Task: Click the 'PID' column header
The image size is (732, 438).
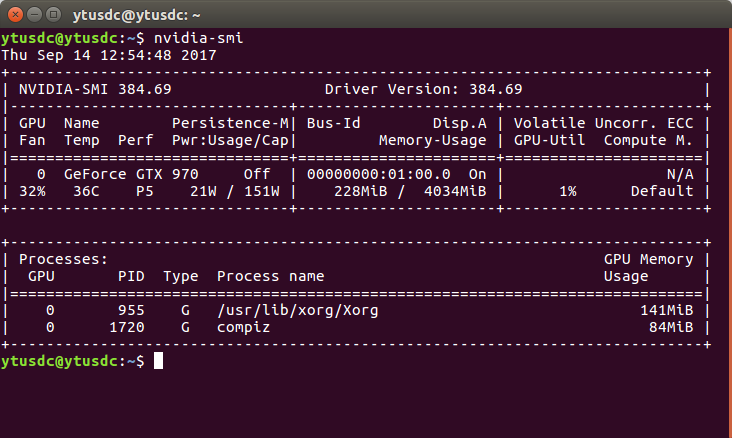Action: coord(131,276)
